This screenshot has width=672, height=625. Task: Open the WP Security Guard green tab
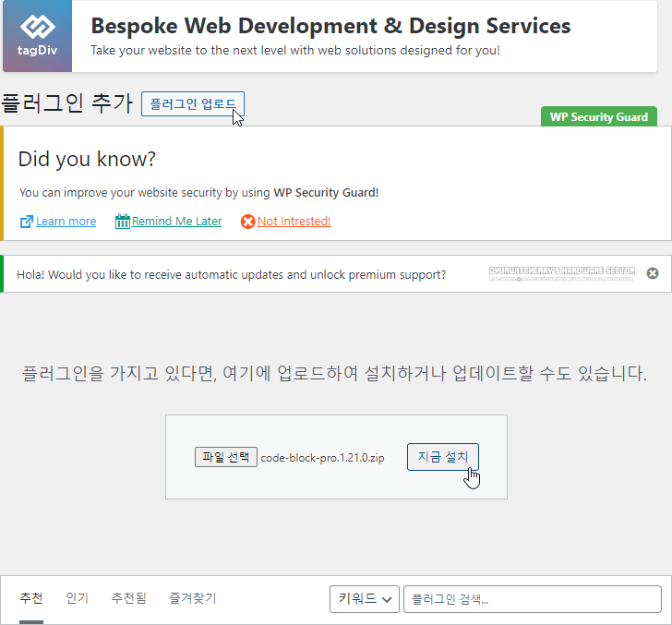[x=599, y=116]
